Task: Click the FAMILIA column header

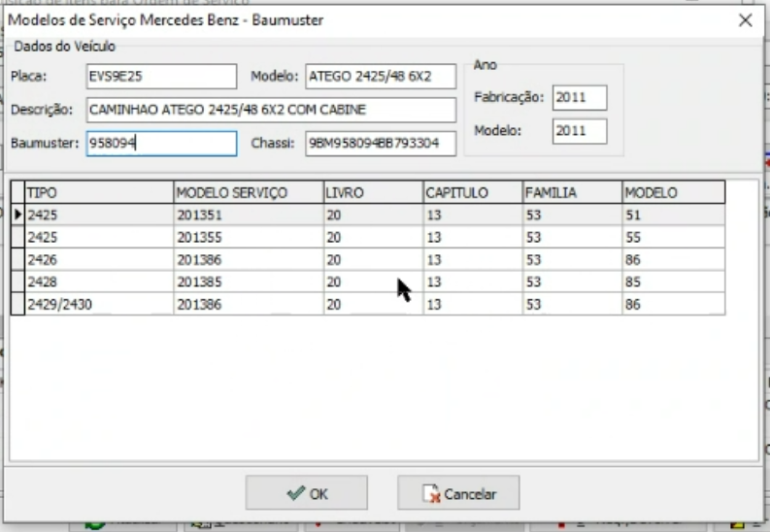Action: coord(573,192)
